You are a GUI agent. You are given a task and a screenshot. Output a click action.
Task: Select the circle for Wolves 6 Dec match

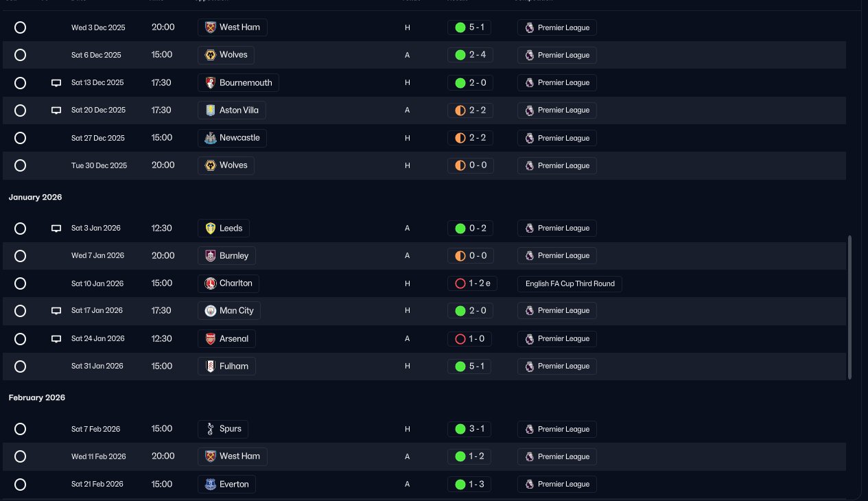point(20,55)
